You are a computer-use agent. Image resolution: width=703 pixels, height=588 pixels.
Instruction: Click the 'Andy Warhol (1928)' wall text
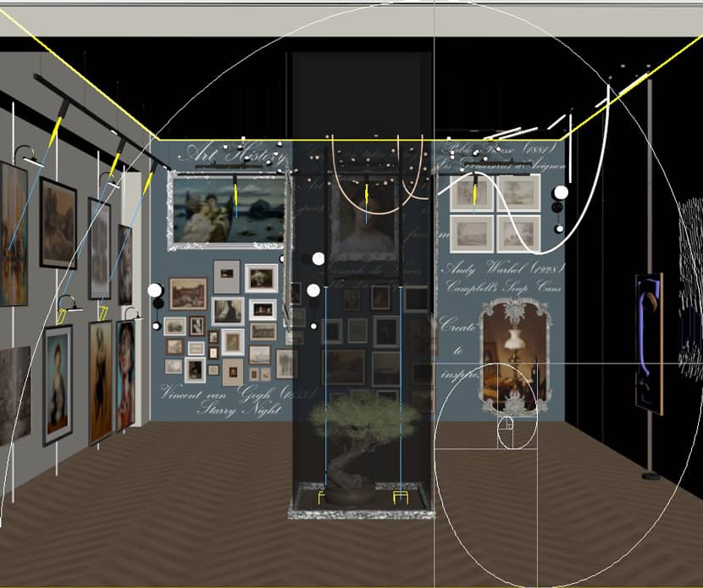pyautogui.click(x=502, y=269)
